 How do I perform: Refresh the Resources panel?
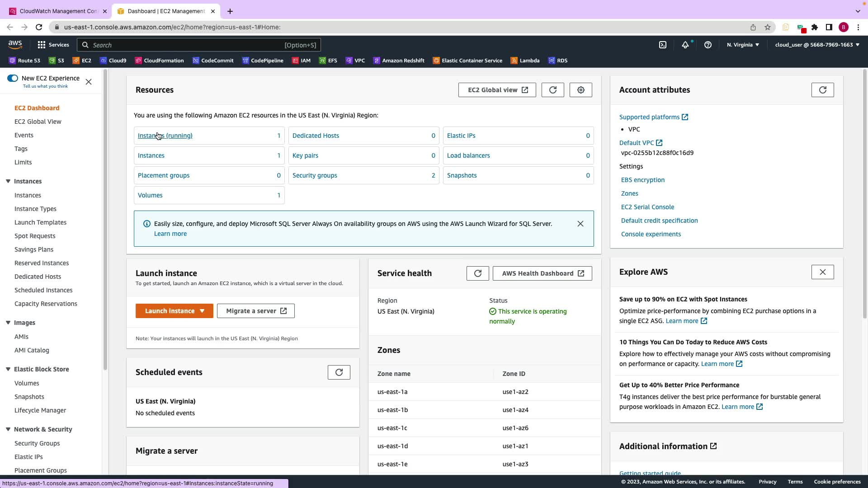pos(552,90)
